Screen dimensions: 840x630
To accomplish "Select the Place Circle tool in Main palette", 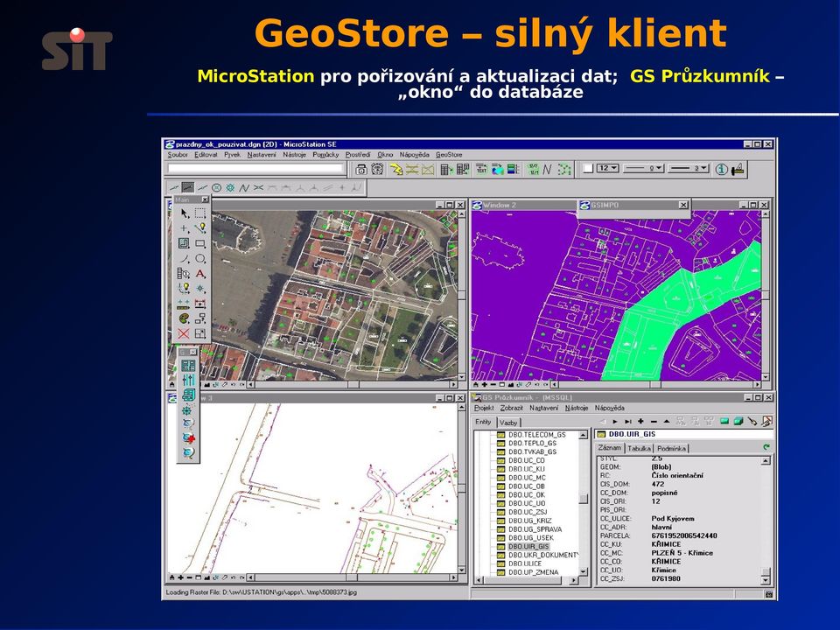I will pyautogui.click(x=200, y=258).
